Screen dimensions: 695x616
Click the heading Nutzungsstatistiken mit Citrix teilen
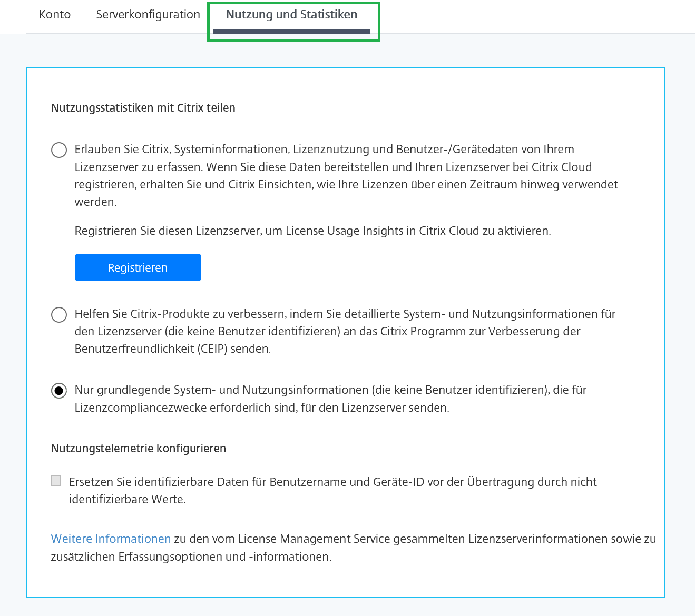pos(143,107)
